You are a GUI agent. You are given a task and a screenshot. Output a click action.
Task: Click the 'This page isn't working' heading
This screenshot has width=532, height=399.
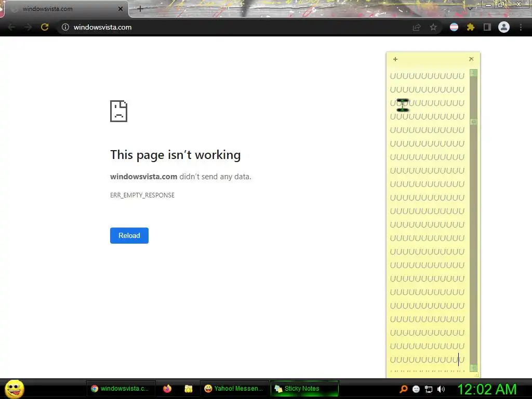click(176, 155)
